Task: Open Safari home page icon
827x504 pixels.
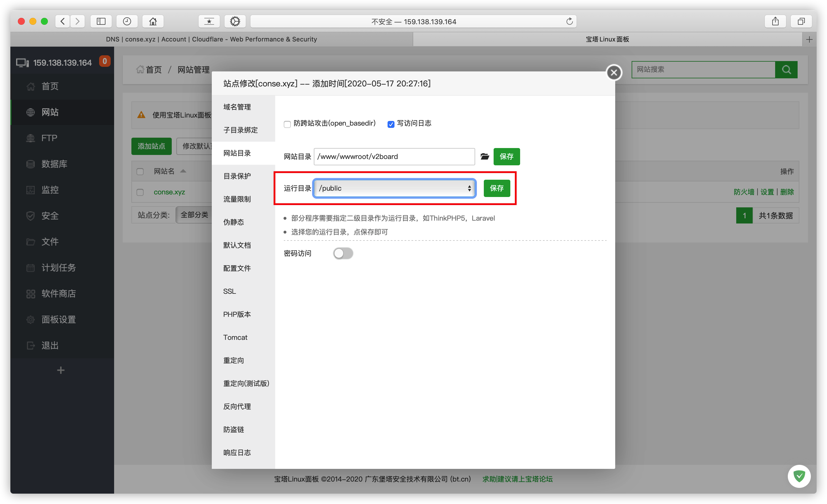Action: (x=153, y=22)
